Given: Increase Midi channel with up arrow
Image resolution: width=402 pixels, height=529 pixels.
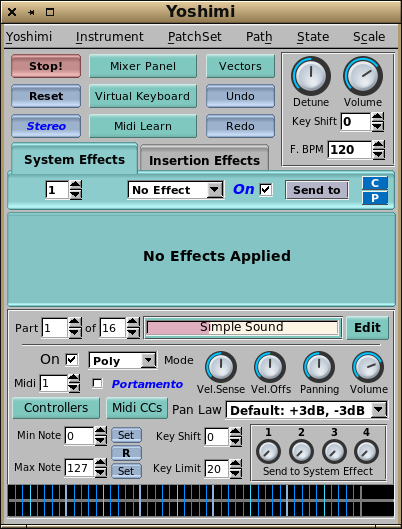Looking at the screenshot, I should (74, 379).
